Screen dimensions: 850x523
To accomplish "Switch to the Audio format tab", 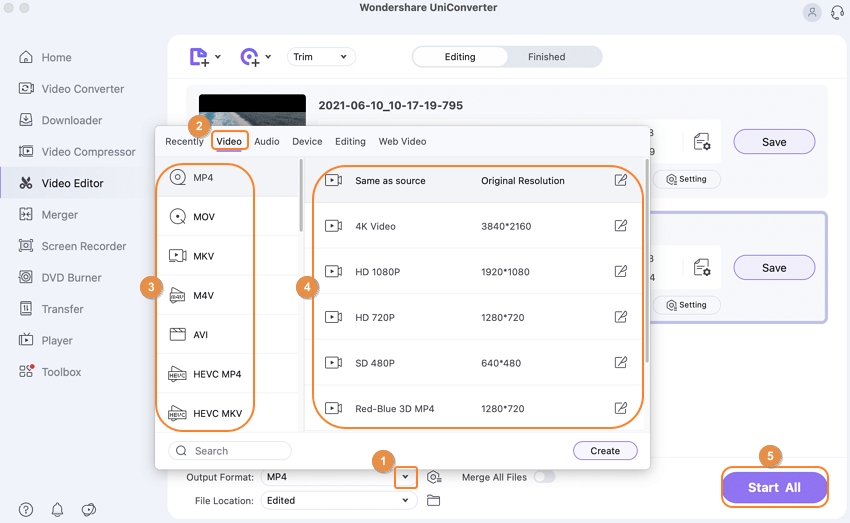I will click(266, 142).
